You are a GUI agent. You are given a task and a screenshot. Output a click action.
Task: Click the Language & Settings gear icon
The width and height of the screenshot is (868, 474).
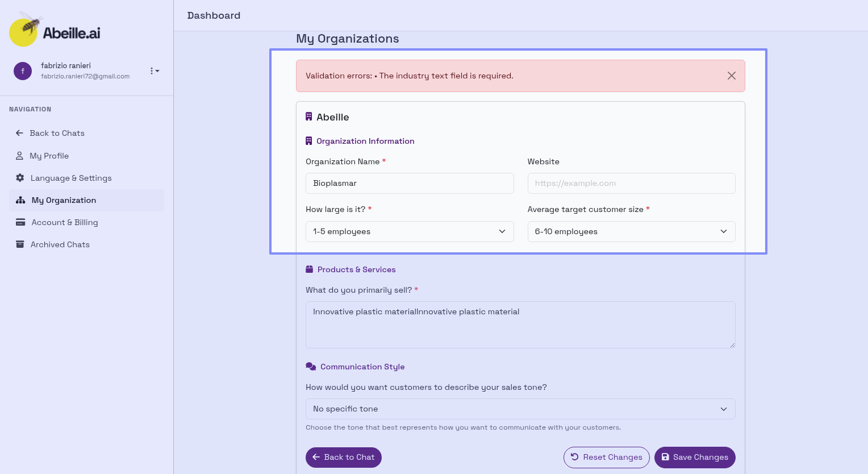pos(20,178)
